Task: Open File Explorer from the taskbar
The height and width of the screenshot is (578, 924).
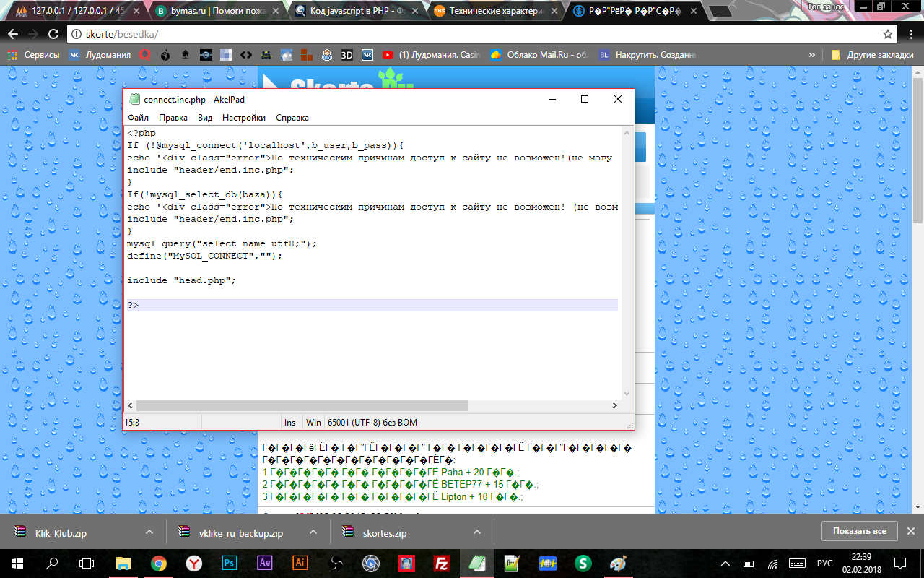Action: point(123,564)
